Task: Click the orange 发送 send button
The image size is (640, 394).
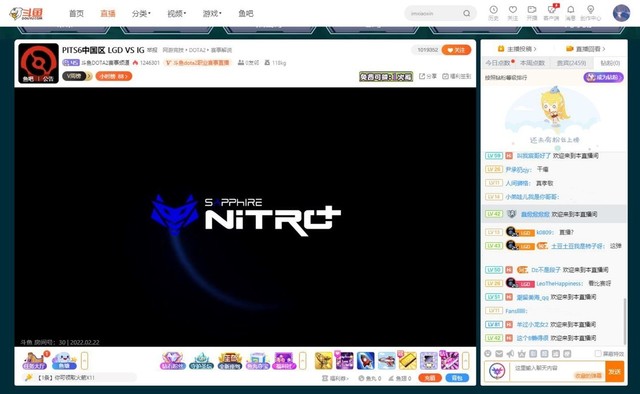Action: 615,372
